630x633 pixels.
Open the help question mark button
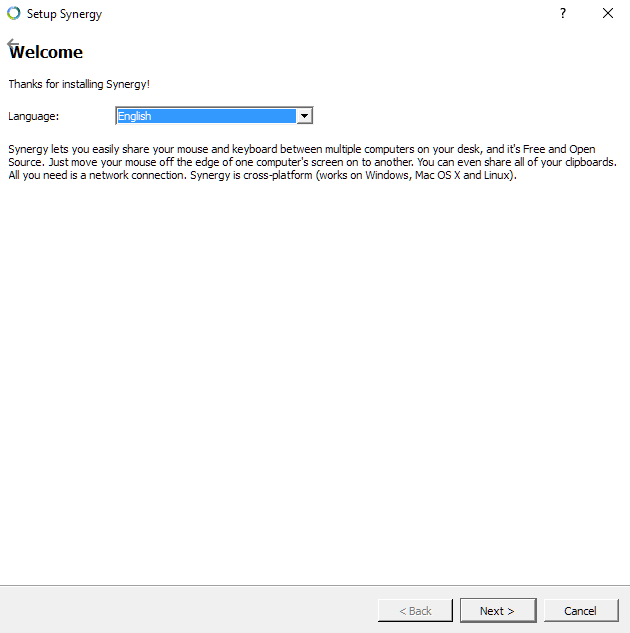pyautogui.click(x=563, y=13)
